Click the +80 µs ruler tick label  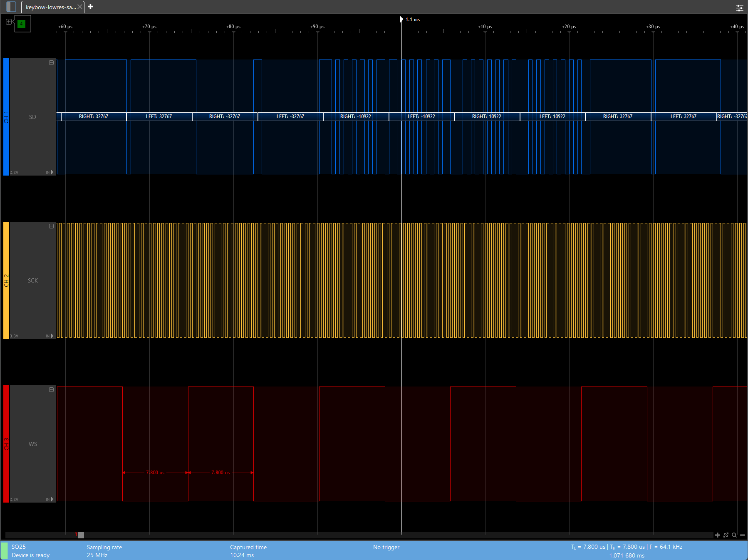coord(233,27)
